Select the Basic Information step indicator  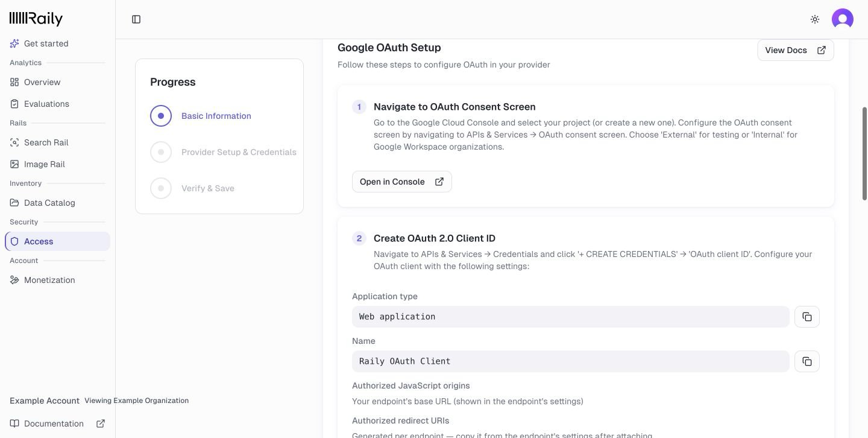(161, 116)
